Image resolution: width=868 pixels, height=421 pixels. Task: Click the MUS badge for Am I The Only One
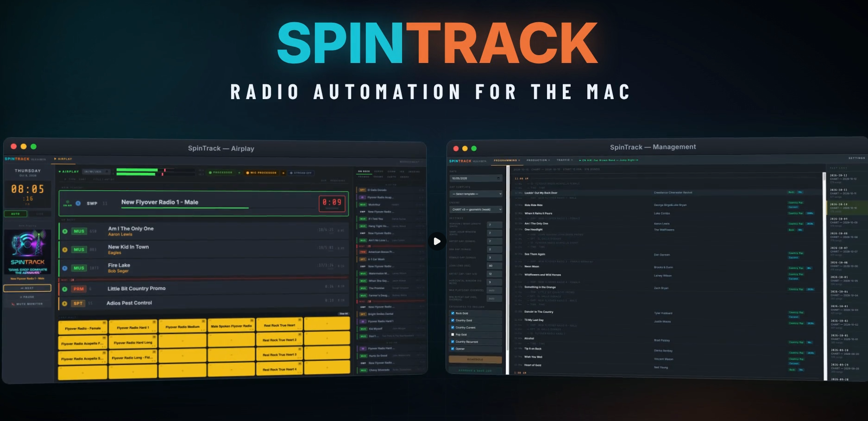[79, 231]
